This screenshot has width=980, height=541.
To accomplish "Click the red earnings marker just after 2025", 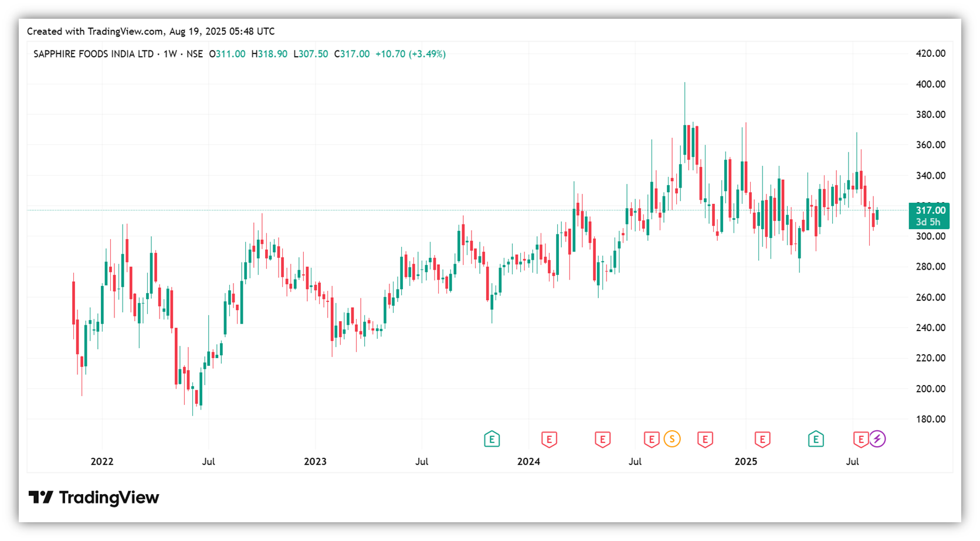I will click(x=762, y=439).
